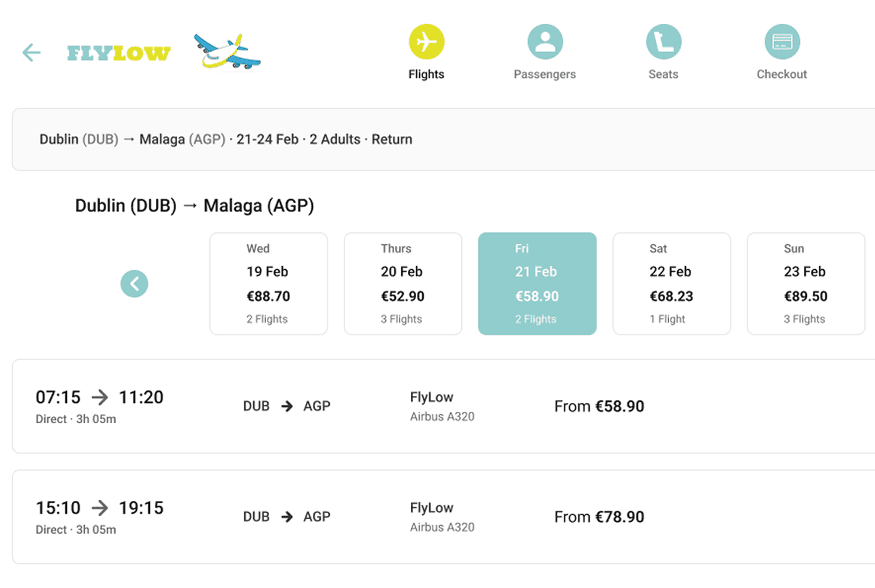Pick Sat 22 Feb date card
This screenshot has width=875, height=588.
[671, 284]
